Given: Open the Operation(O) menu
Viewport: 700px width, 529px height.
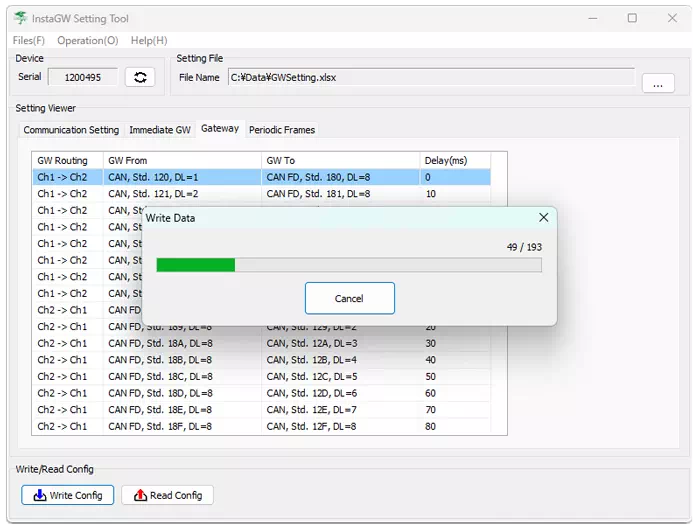Looking at the screenshot, I should (87, 40).
